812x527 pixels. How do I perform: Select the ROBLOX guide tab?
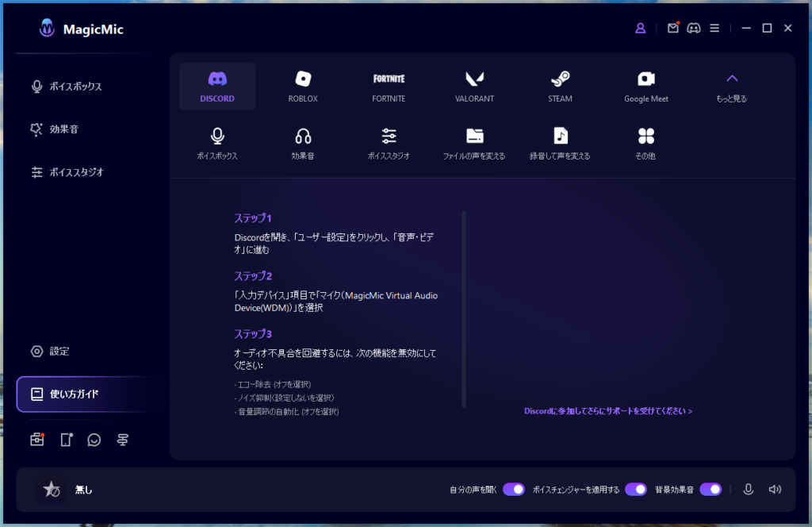(303, 87)
